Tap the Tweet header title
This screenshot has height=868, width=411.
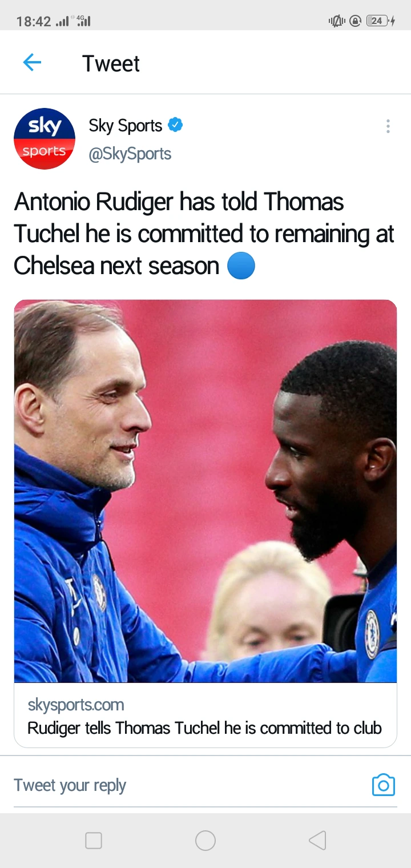pos(111,63)
